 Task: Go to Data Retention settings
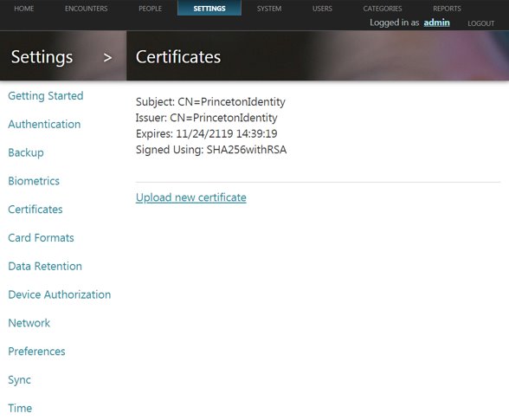[45, 267]
